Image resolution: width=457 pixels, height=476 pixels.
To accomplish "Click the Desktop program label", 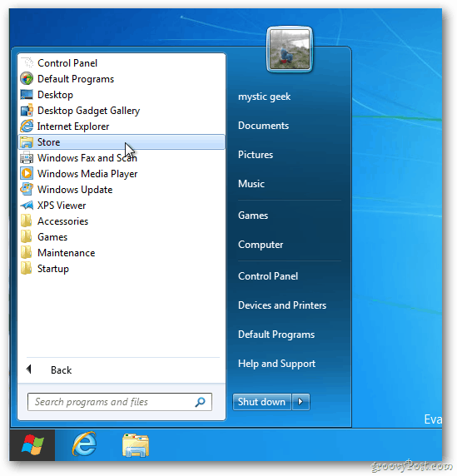I will [55, 95].
